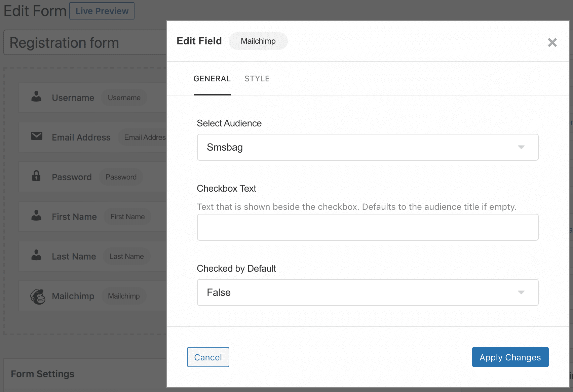This screenshot has height=392, width=573.
Task: Select the Username field label
Action: coord(73,98)
